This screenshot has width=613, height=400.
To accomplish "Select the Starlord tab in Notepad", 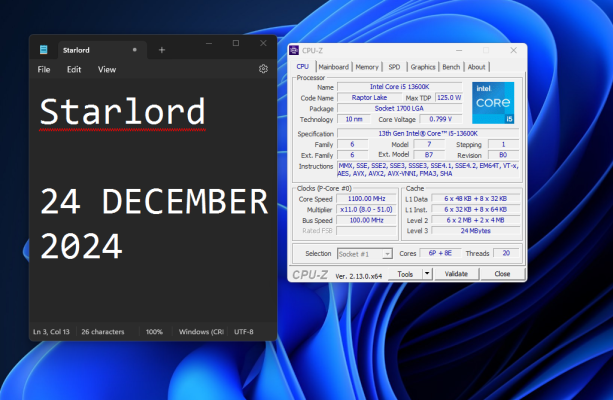I will coord(102,50).
